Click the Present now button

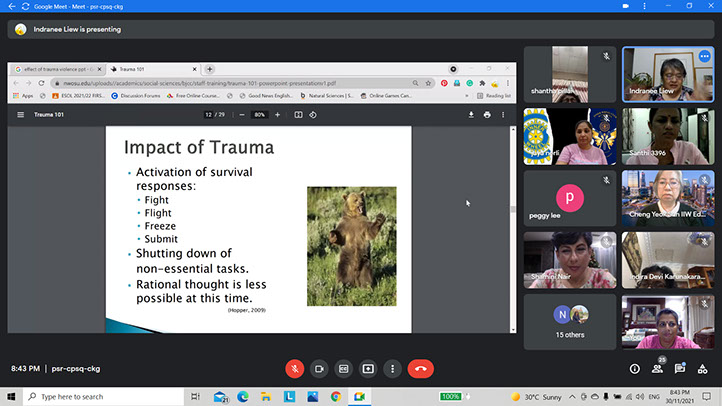tap(367, 368)
